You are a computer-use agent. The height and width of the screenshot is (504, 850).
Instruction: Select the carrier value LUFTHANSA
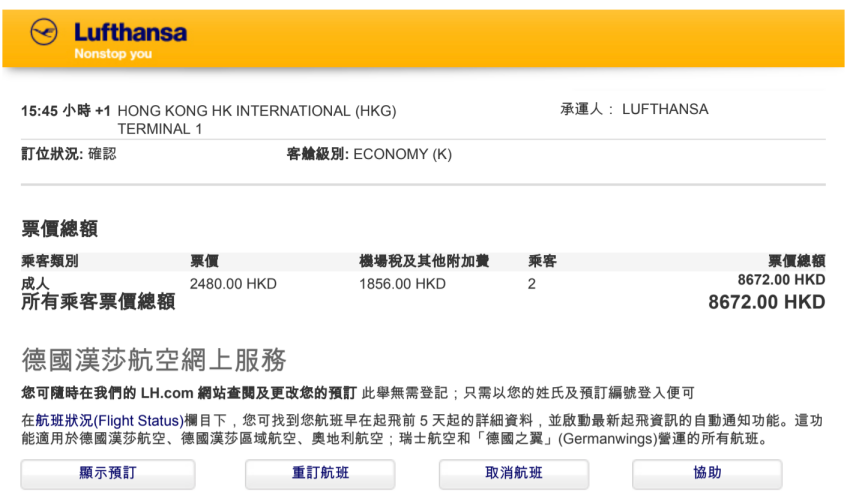tap(665, 109)
